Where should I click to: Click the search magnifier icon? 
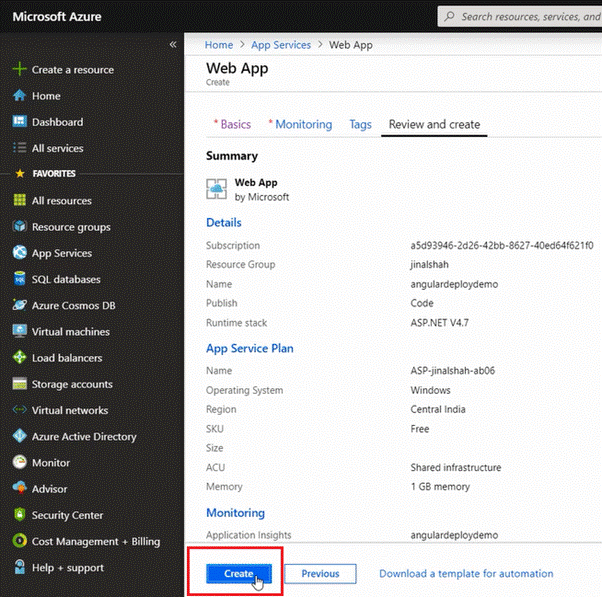tap(449, 17)
